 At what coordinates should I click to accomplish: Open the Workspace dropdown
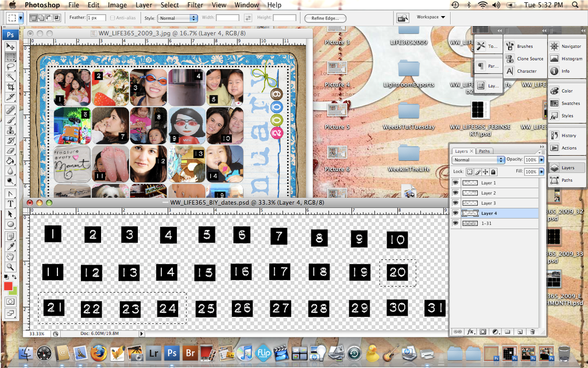click(431, 17)
